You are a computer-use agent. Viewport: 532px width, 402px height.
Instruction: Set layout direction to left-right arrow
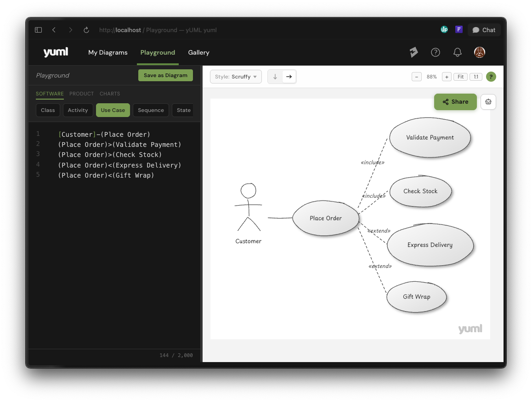[x=289, y=77]
